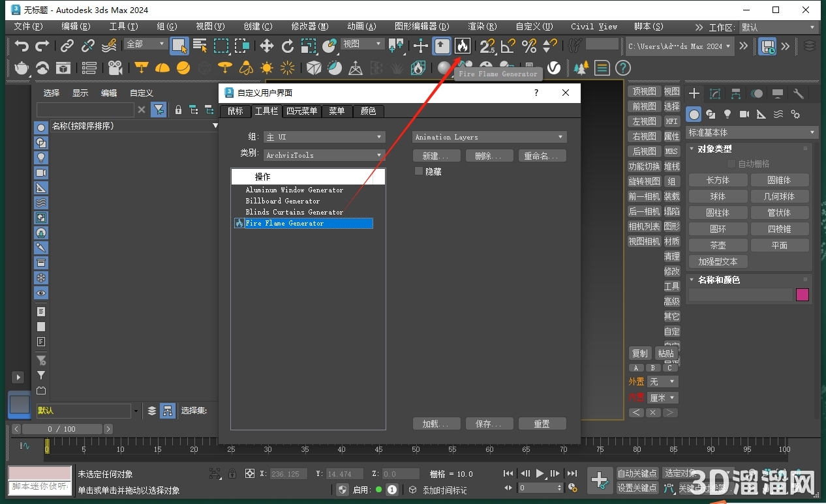
Task: Click the V-Ray logo icon
Action: click(x=554, y=67)
